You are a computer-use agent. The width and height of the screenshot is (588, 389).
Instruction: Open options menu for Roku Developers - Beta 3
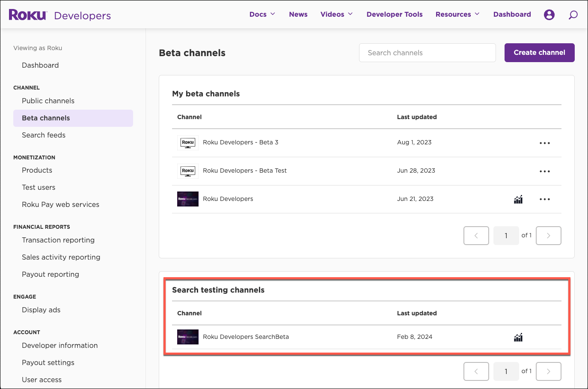pos(544,143)
